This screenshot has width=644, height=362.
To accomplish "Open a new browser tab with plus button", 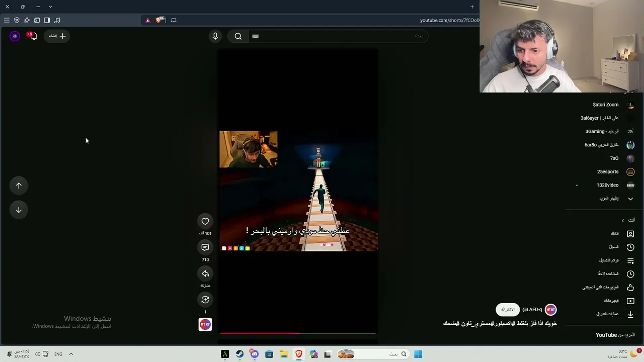I will pos(472,7).
